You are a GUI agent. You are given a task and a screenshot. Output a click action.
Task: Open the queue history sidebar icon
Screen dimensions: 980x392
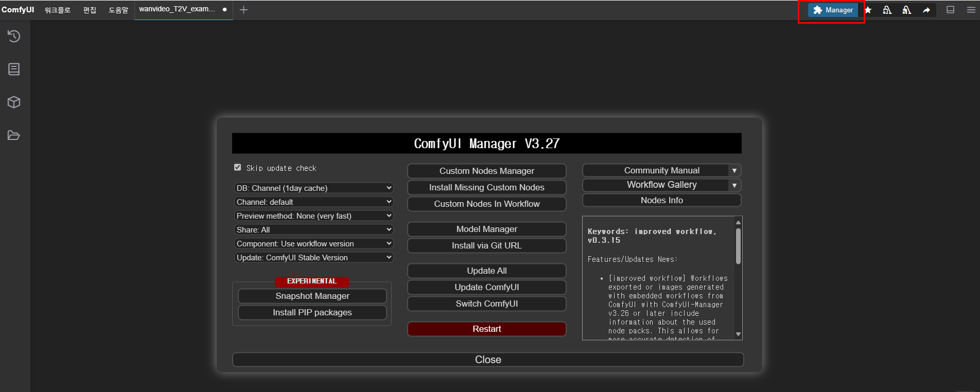(14, 36)
